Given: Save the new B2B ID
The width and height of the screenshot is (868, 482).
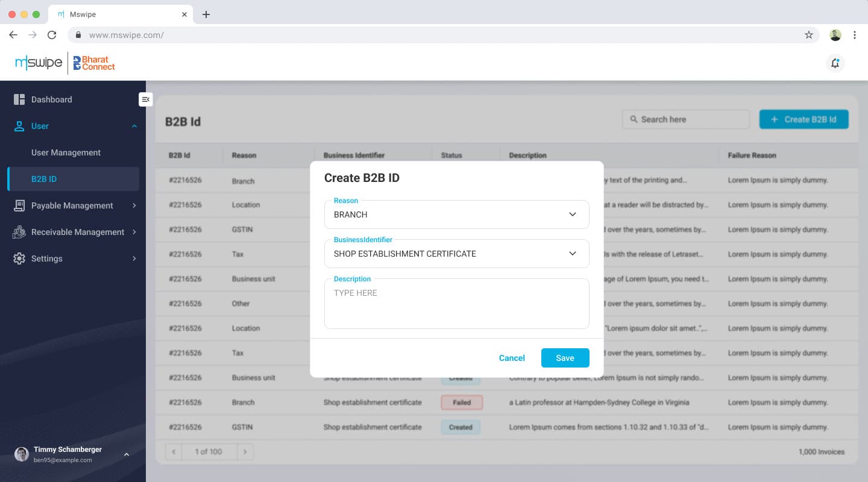Looking at the screenshot, I should (565, 358).
